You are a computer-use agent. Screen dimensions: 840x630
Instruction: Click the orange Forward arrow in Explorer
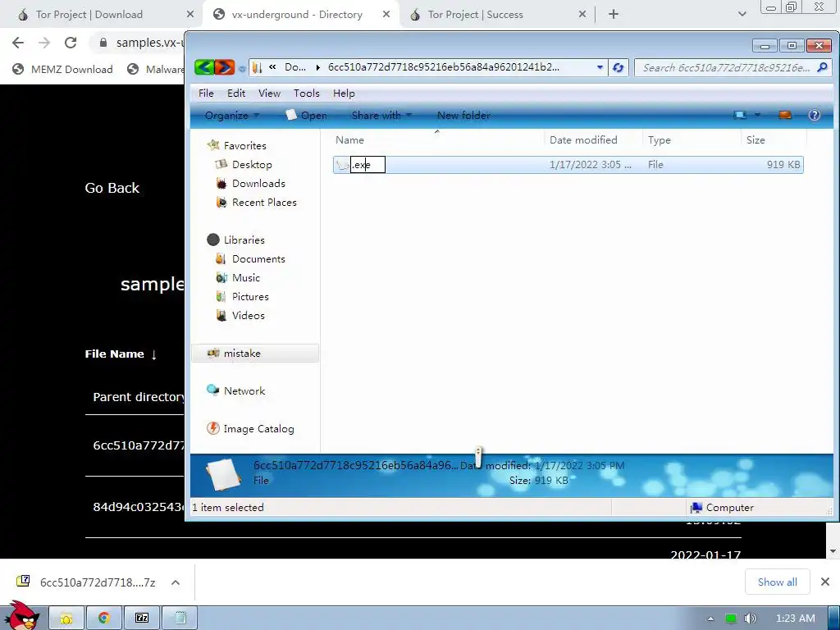point(225,67)
